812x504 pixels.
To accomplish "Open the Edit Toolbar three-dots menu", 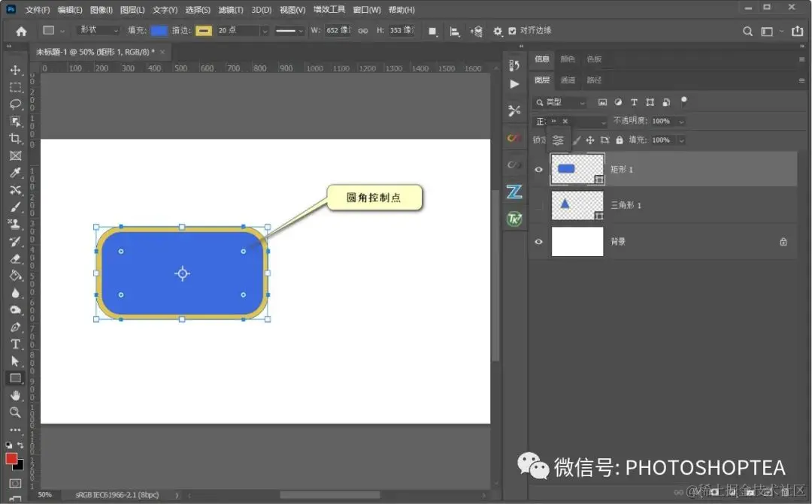I will tap(16, 430).
